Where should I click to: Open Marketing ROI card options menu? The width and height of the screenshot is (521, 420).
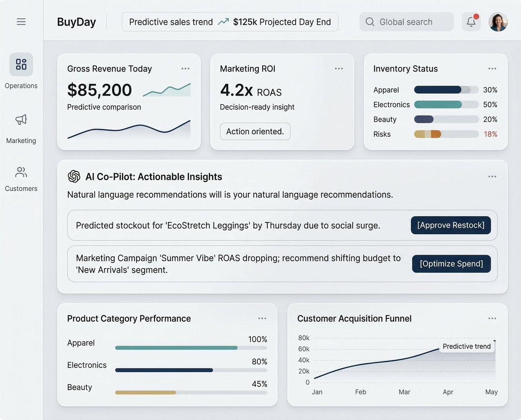pyautogui.click(x=339, y=69)
